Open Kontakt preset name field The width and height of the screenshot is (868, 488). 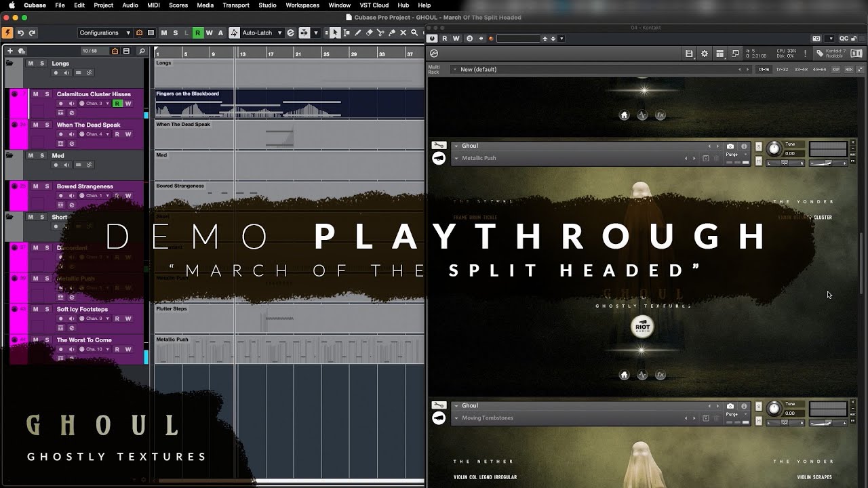pos(518,38)
